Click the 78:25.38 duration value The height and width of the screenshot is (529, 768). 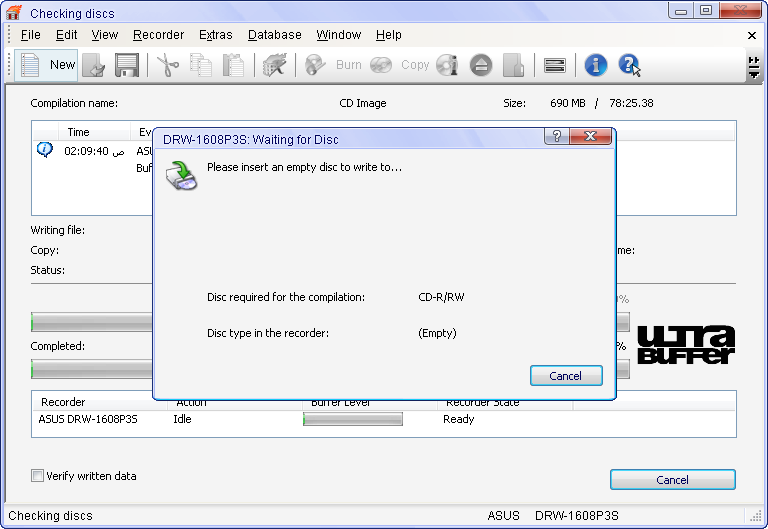click(631, 103)
